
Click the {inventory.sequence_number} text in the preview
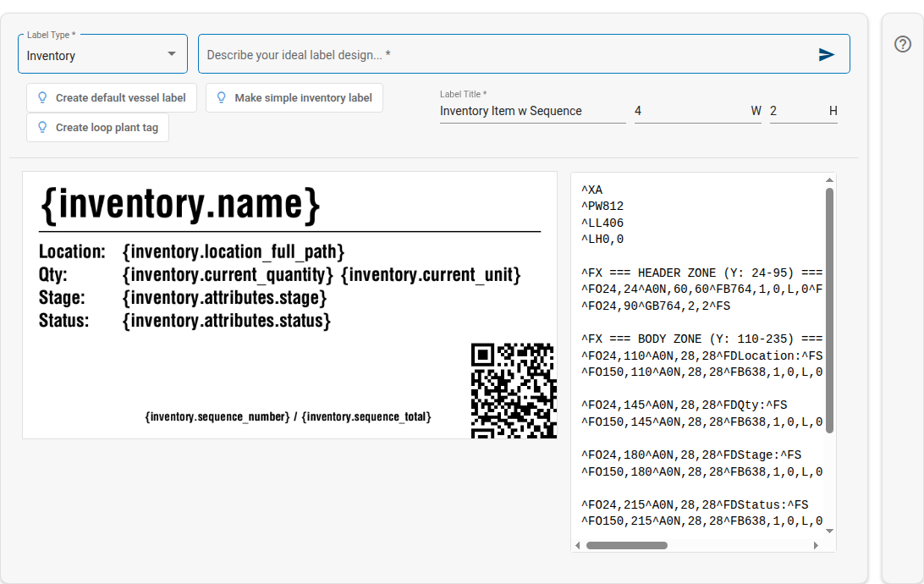(x=217, y=416)
